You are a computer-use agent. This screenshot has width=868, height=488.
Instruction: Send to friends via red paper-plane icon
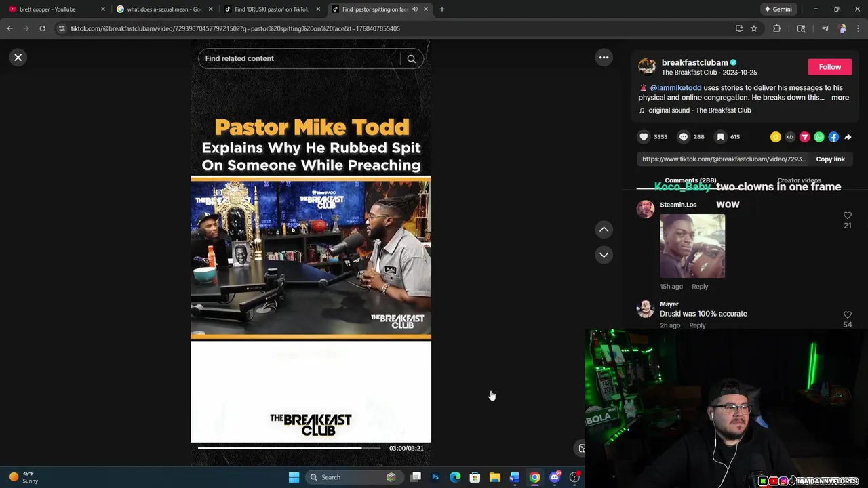[x=805, y=137]
